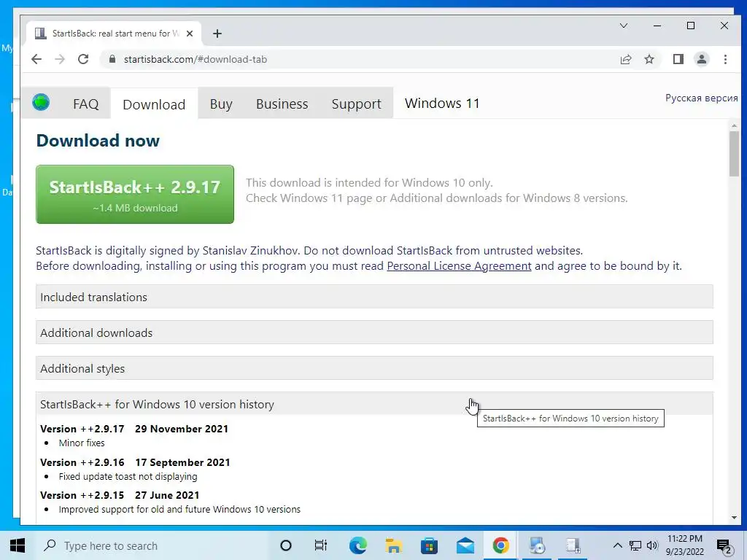747x560 pixels.
Task: Expand Additional styles section
Action: click(374, 368)
